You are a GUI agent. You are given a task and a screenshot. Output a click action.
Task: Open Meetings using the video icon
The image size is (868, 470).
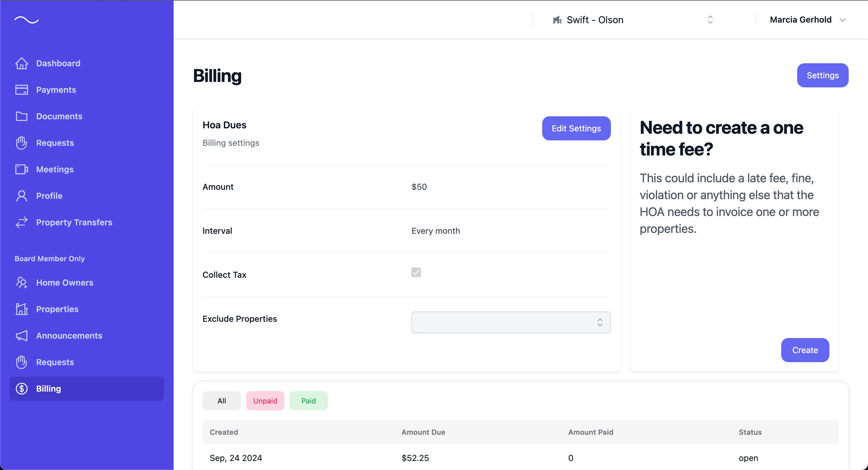[x=22, y=169]
